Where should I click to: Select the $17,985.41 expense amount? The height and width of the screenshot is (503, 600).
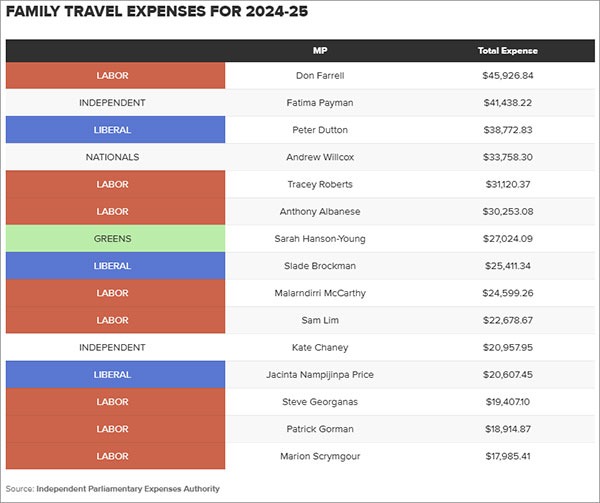(x=507, y=457)
